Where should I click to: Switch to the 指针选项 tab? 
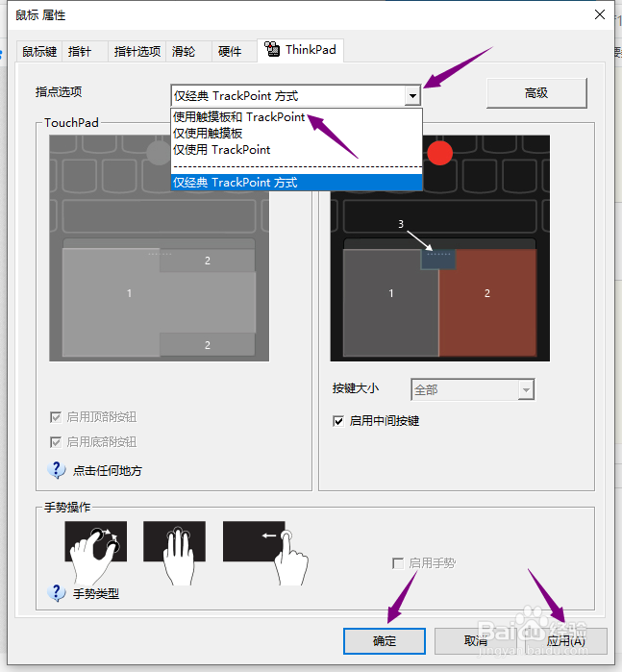click(x=137, y=52)
